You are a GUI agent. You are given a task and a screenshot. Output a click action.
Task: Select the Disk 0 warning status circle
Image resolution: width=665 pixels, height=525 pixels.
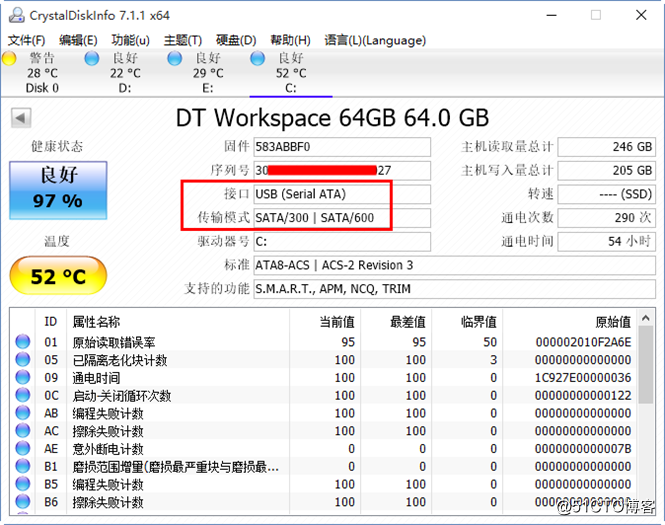pos(8,59)
